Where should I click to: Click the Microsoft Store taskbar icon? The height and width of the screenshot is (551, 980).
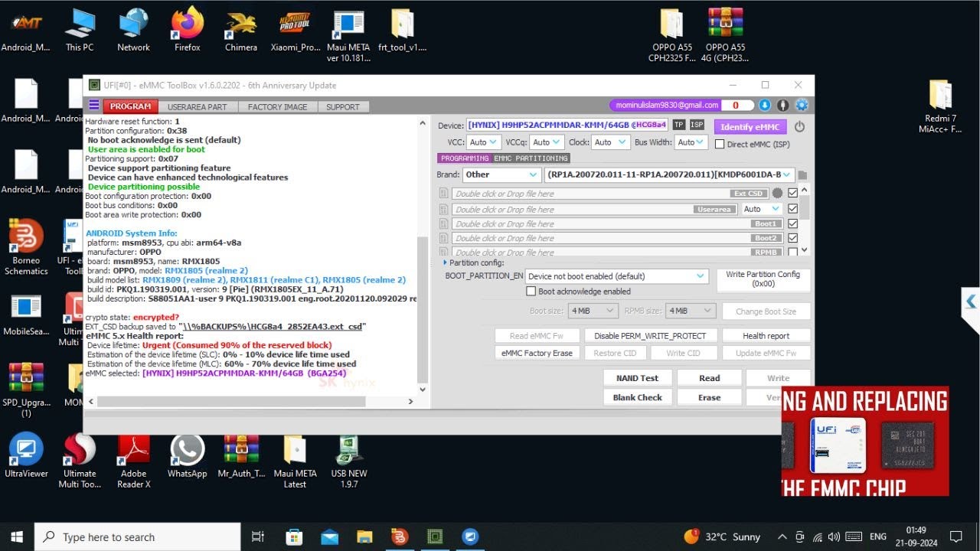pos(294,536)
